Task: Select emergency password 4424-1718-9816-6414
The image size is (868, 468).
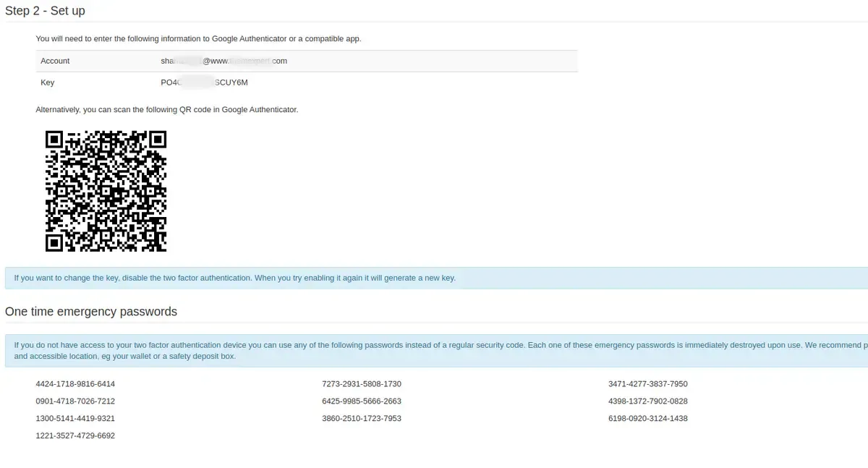Action: click(75, 384)
